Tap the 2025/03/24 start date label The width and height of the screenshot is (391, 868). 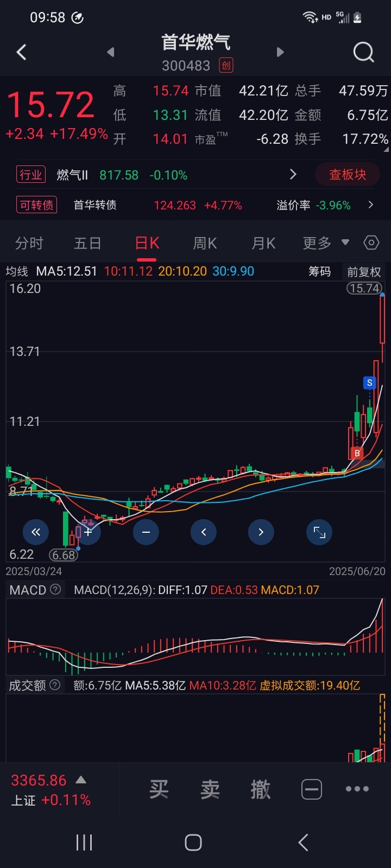34,571
